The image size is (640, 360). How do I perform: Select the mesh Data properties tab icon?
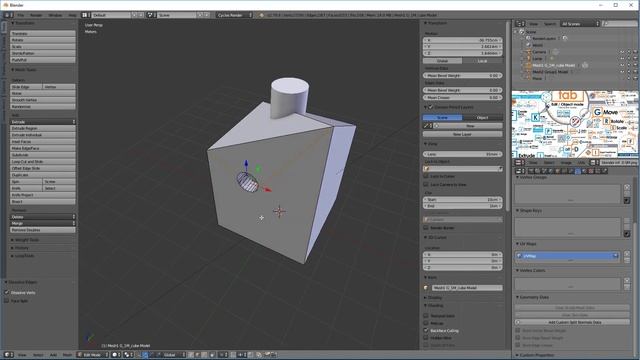coord(577,171)
